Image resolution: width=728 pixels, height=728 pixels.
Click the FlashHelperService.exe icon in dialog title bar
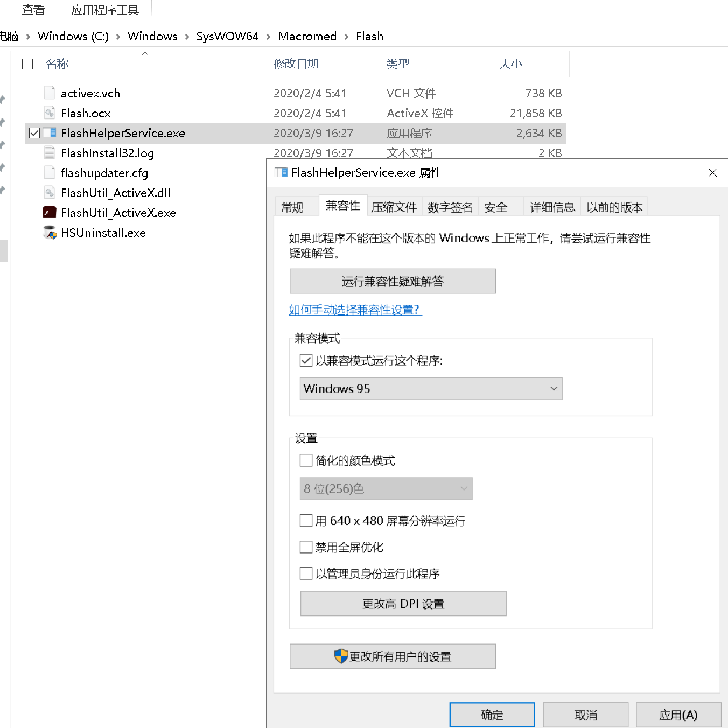coord(280,172)
